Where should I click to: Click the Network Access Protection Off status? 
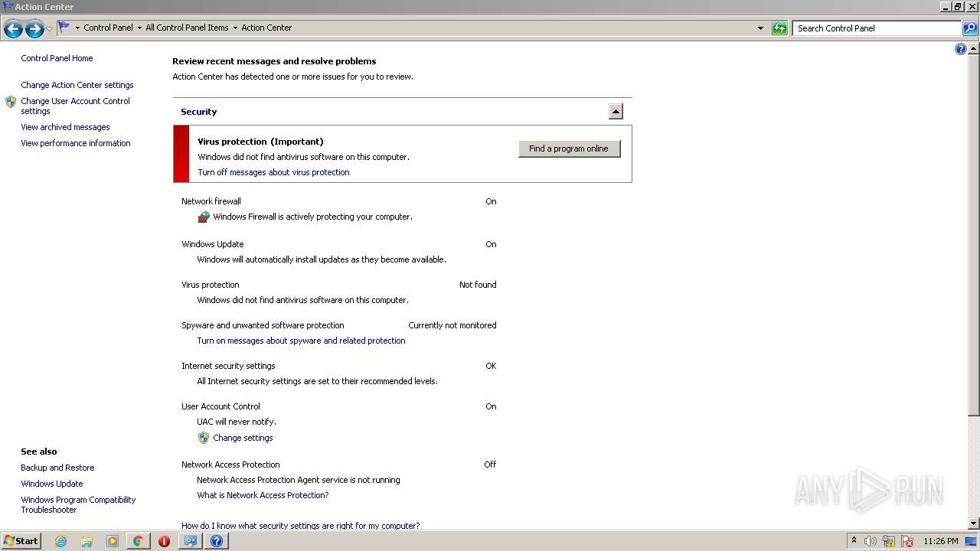point(490,465)
